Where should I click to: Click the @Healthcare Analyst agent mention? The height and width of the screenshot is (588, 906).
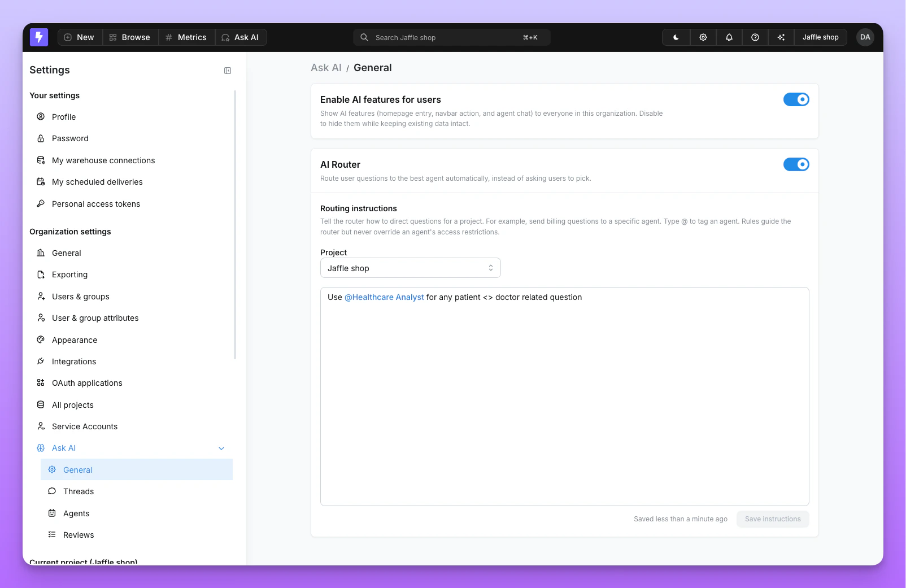coord(384,297)
